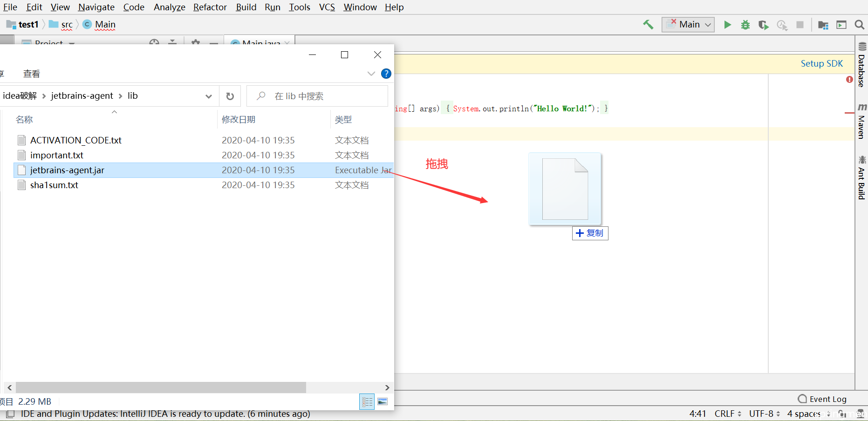Click the Build project hammer icon
The width and height of the screenshot is (868, 421).
click(648, 25)
